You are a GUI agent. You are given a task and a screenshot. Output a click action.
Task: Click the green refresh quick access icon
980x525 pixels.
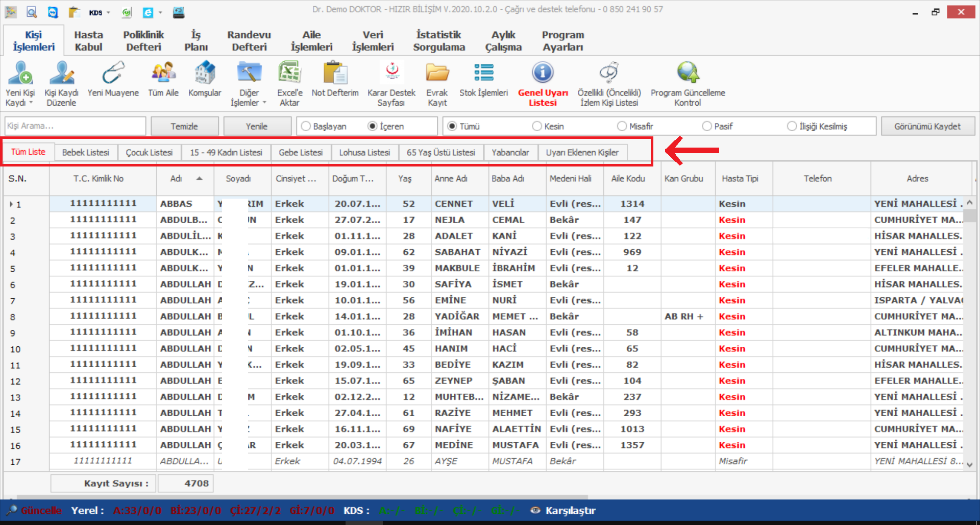[x=127, y=12]
